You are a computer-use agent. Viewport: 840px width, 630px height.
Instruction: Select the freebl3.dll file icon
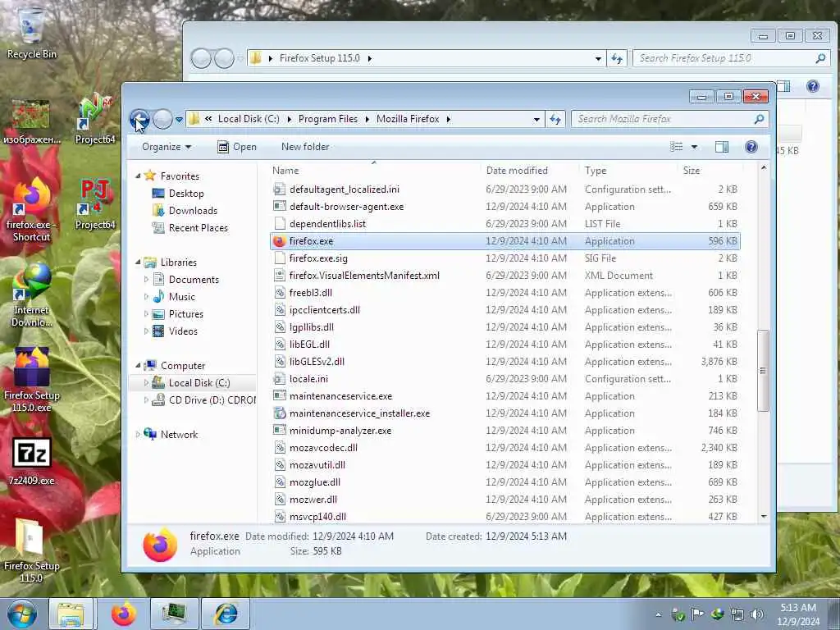279,293
